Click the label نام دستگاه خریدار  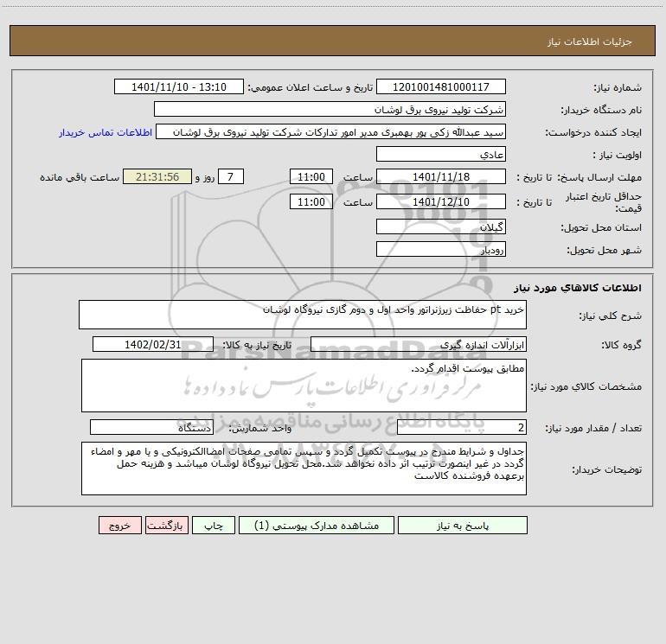tap(601, 111)
